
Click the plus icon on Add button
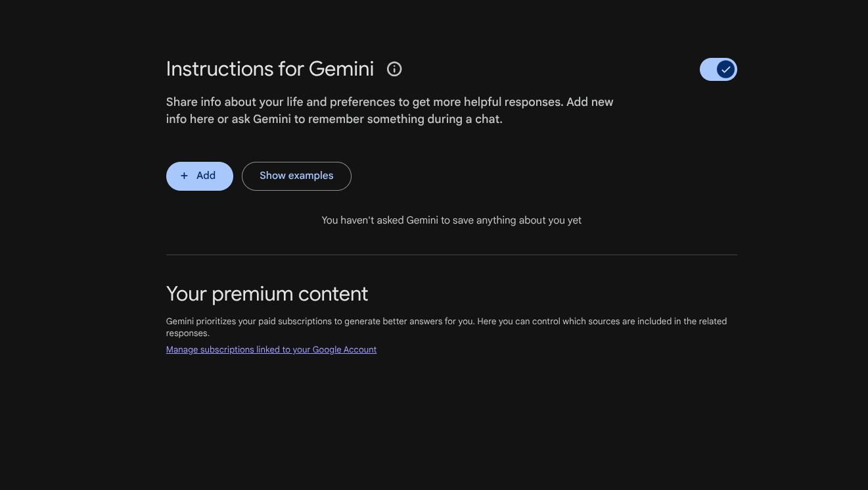(184, 176)
